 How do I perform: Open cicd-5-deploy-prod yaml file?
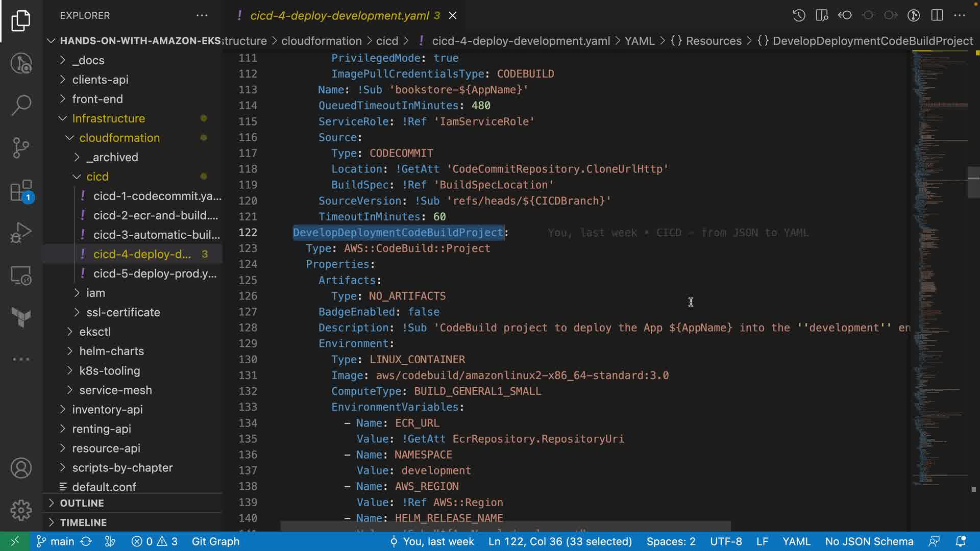[155, 273]
